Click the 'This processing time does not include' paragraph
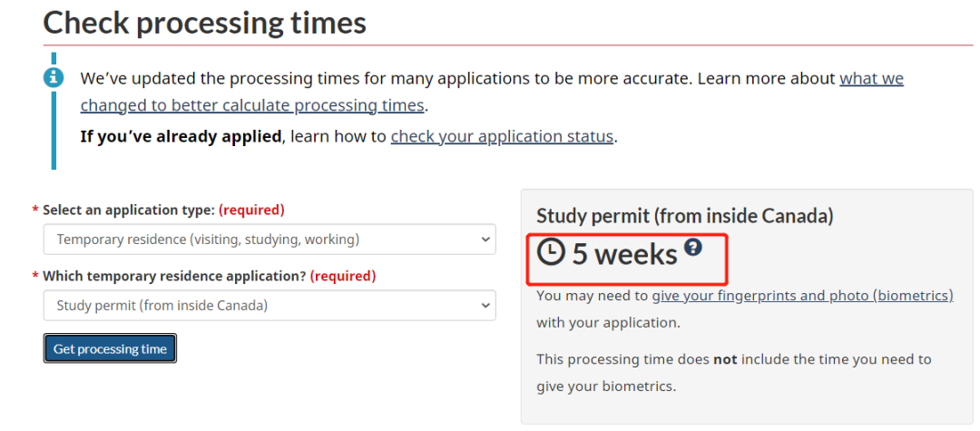This screenshot has height=431, width=980. pos(733,359)
